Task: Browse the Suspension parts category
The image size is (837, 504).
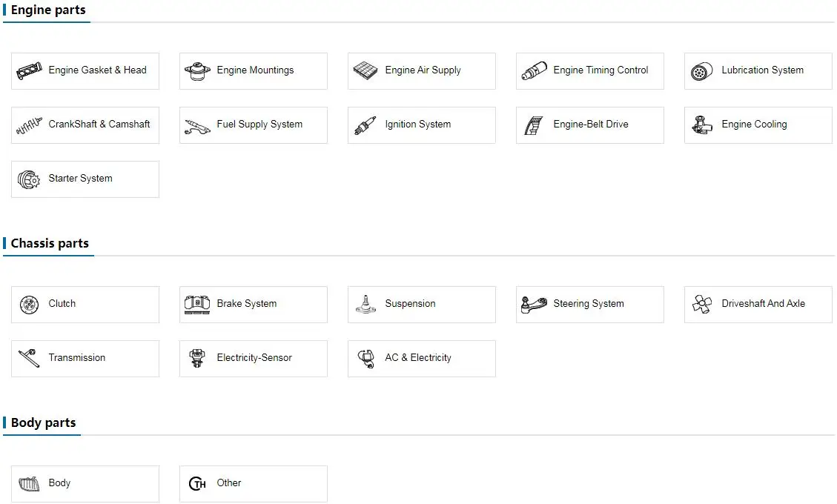Action: (409, 304)
